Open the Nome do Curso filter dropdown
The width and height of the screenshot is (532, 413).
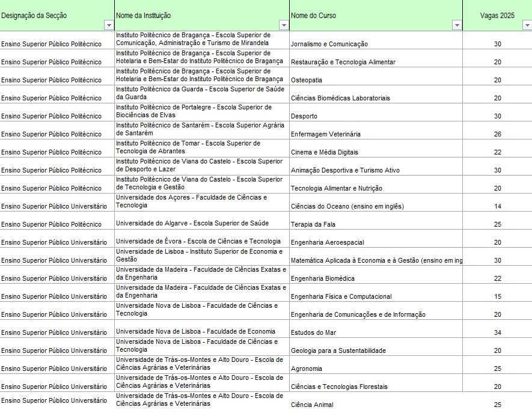click(457, 25)
